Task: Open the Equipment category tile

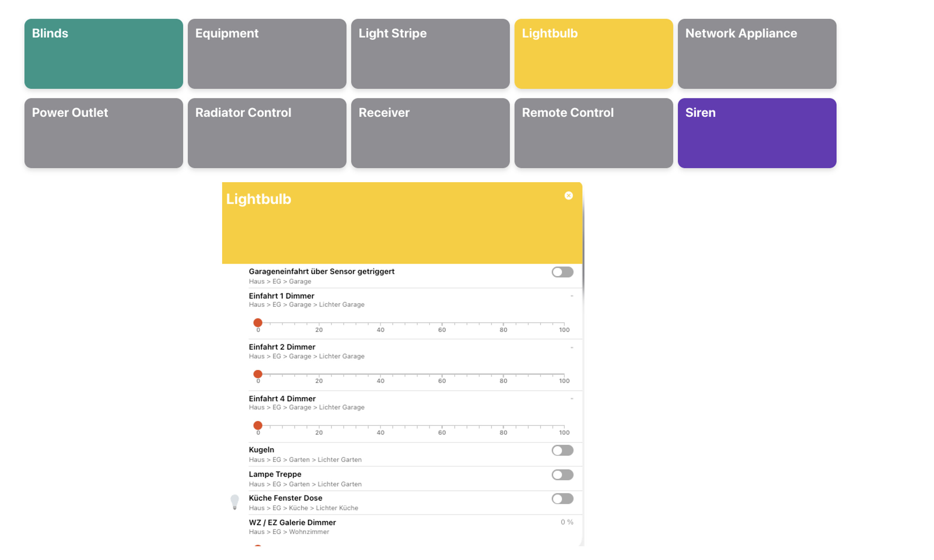Action: click(267, 54)
